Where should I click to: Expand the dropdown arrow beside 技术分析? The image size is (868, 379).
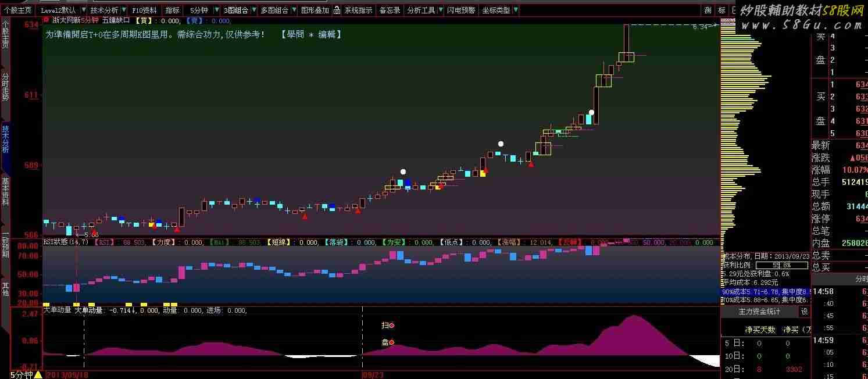click(x=124, y=10)
